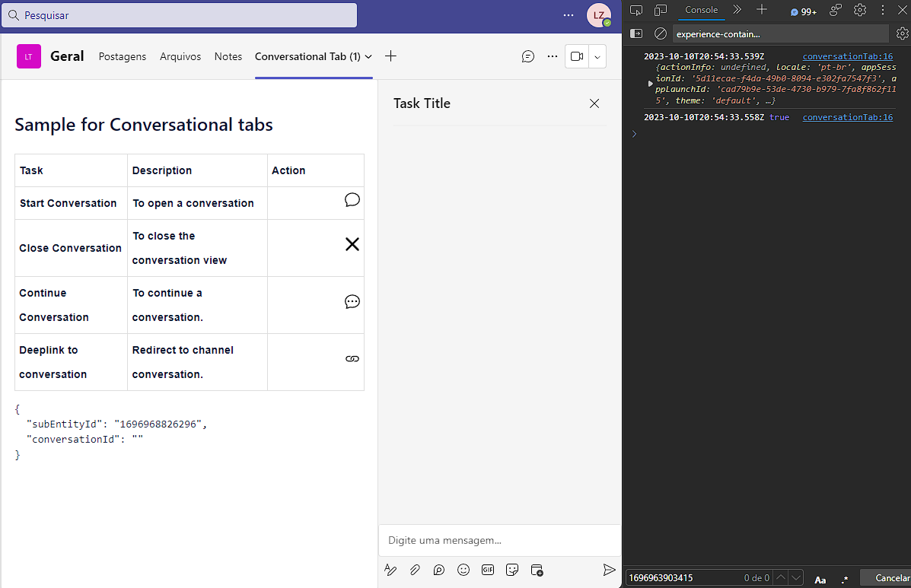Image resolution: width=911 pixels, height=588 pixels.
Task: Open more DevTools panels with the chevron
Action: (x=735, y=10)
